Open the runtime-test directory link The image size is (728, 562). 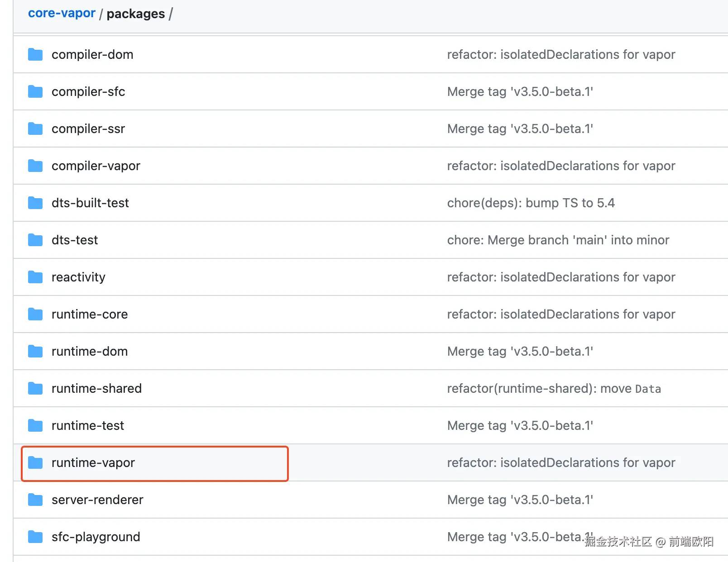coord(88,426)
